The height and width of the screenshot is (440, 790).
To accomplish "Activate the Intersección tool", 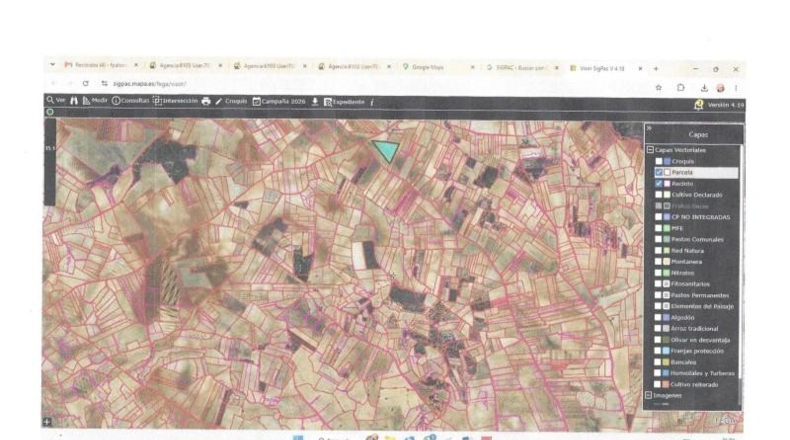I will (175, 101).
